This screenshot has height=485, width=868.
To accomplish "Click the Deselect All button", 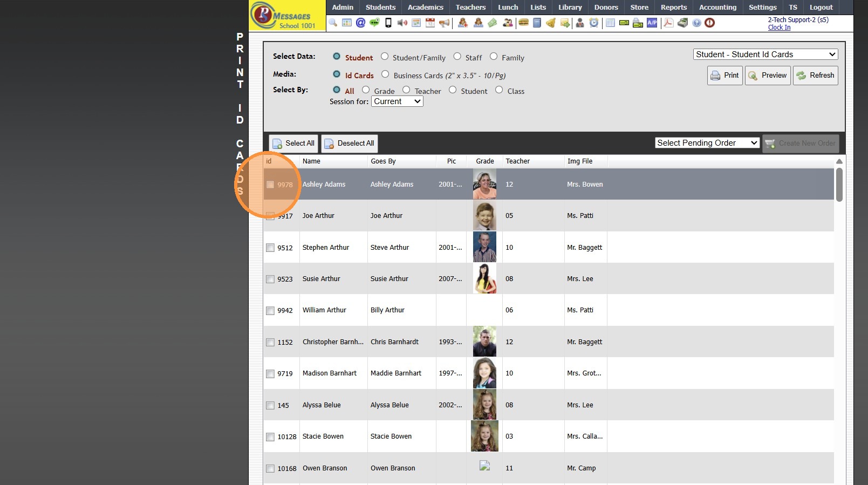I will [x=350, y=144].
